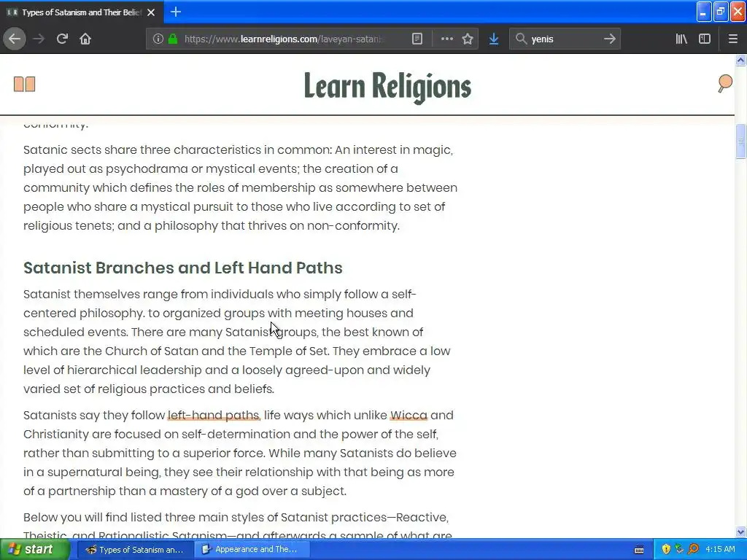Image resolution: width=747 pixels, height=560 pixels.
Task: Bookmark this page with the star
Action: [468, 39]
